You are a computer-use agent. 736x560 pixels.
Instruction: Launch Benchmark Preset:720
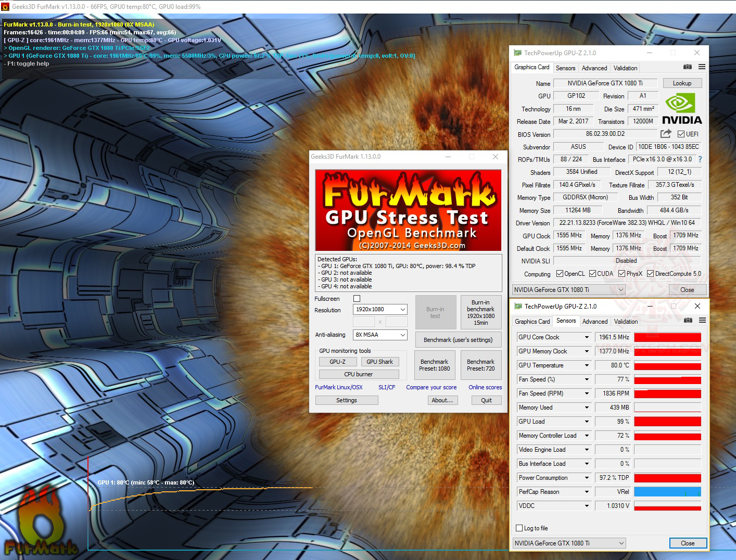(x=480, y=365)
